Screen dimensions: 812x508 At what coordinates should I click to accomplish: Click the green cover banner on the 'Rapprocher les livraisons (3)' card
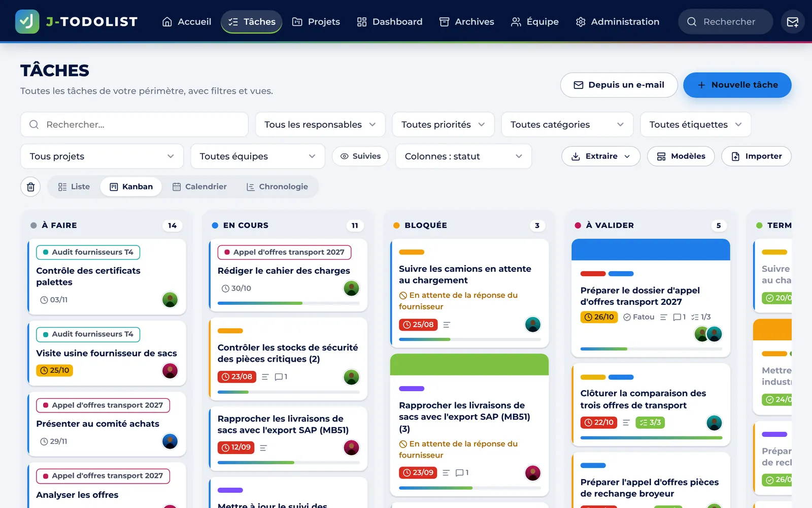469,365
